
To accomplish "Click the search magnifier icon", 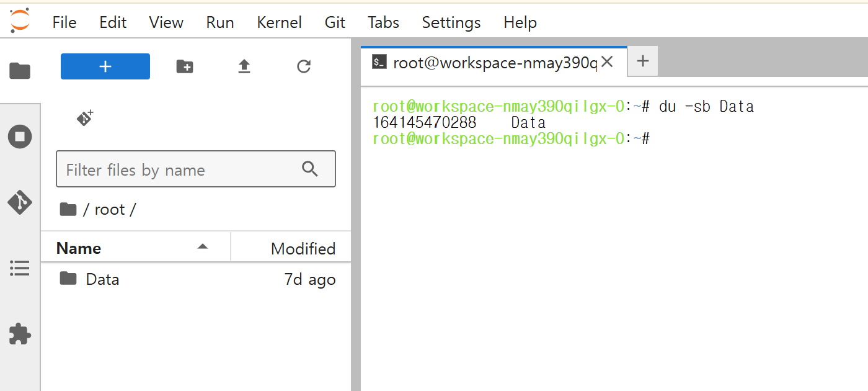I will (x=309, y=169).
